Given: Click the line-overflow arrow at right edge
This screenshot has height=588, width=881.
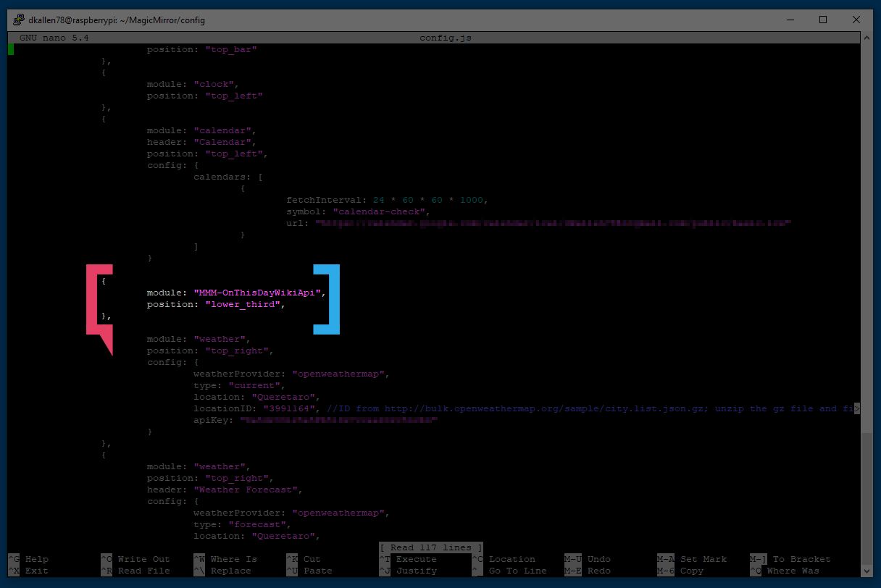Looking at the screenshot, I should pyautogui.click(x=858, y=409).
